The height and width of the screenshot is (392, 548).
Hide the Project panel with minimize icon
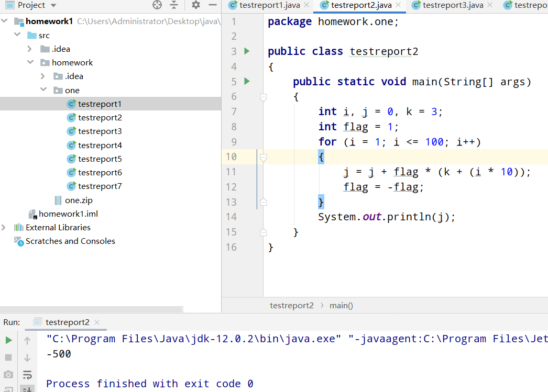(x=213, y=5)
